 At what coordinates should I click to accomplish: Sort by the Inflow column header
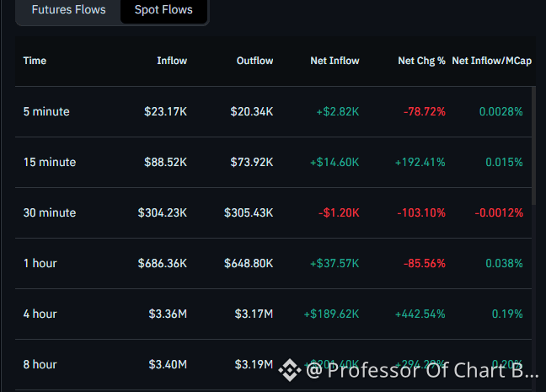pyautogui.click(x=172, y=61)
